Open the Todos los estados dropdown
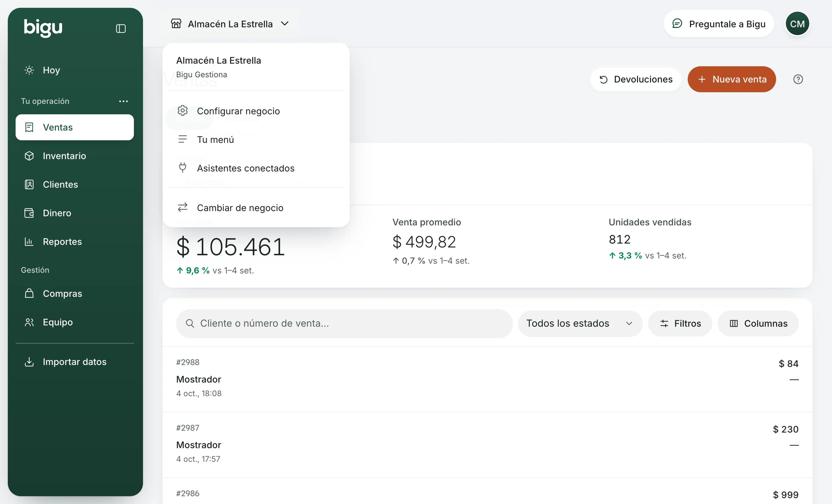 [580, 323]
